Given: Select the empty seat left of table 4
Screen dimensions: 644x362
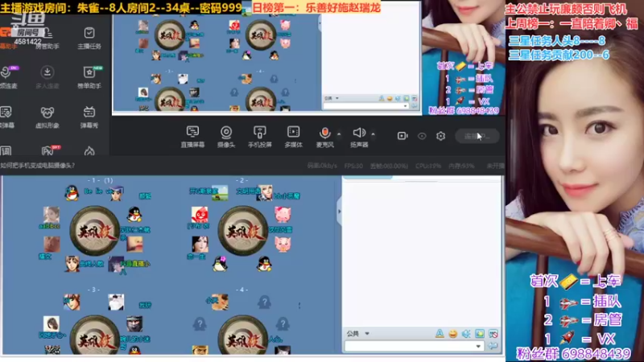Looking at the screenshot, I should coord(200,324).
